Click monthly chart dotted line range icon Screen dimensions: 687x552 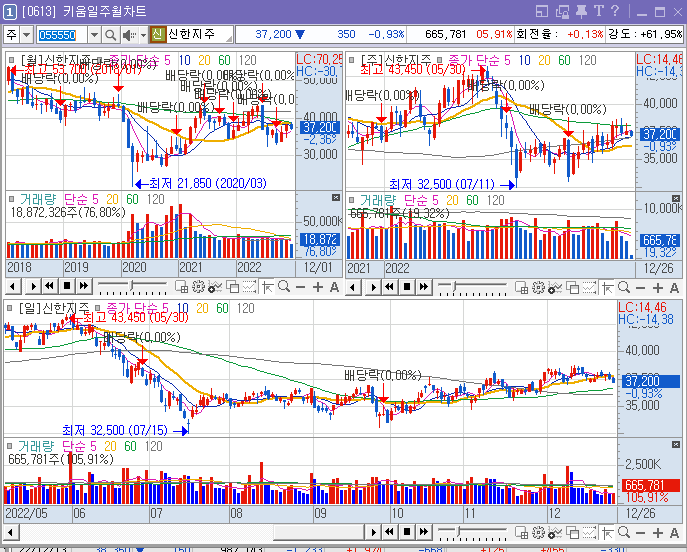(249, 287)
